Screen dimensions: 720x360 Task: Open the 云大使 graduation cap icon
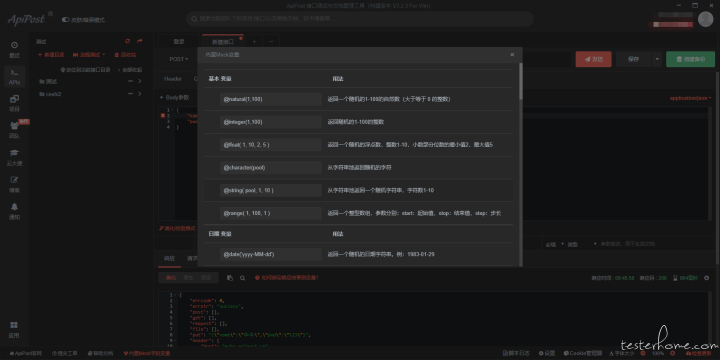(x=14, y=157)
